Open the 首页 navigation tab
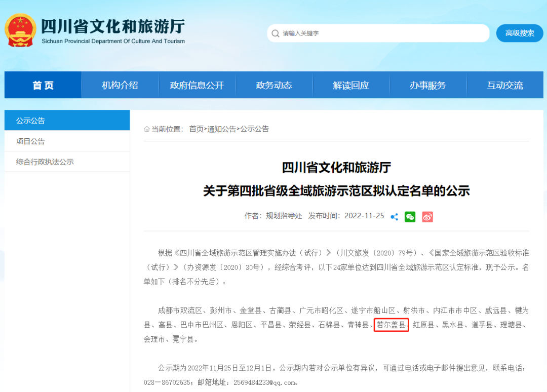The width and height of the screenshot is (547, 392). point(42,85)
